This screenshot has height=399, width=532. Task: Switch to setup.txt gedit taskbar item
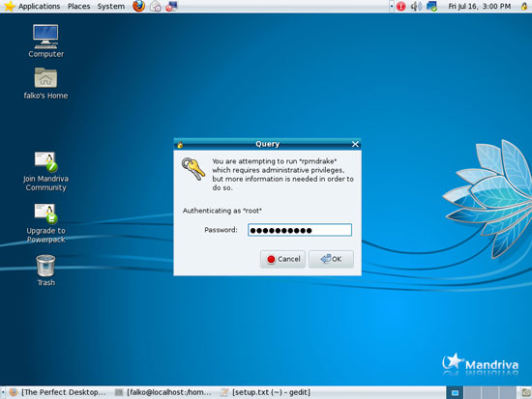click(x=266, y=392)
